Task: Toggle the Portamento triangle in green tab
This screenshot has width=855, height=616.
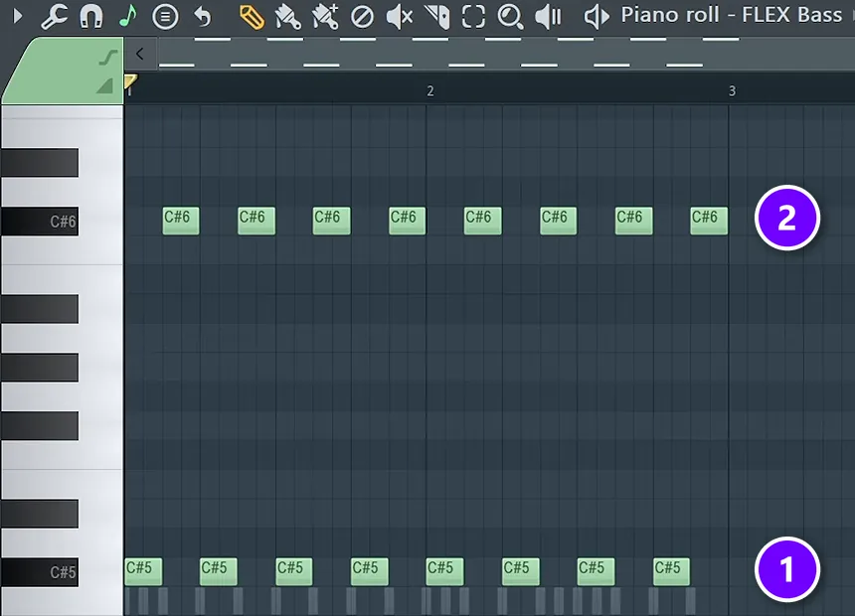Action: point(104,85)
